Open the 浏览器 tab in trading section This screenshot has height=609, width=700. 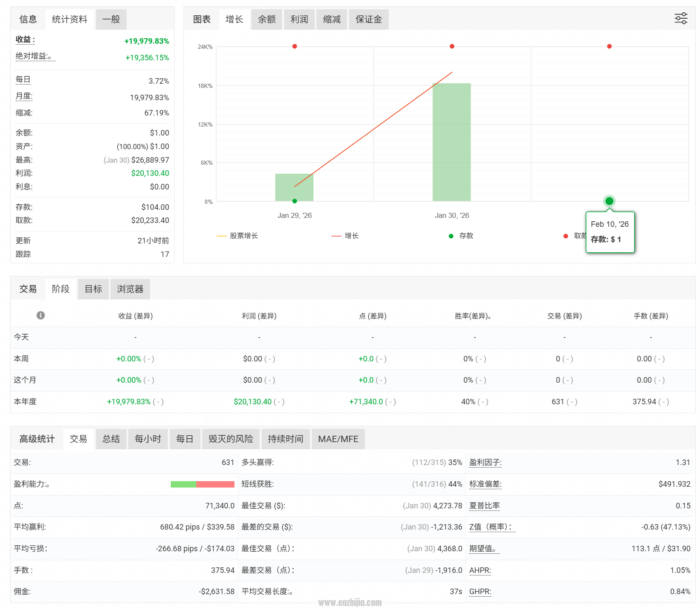pos(130,289)
